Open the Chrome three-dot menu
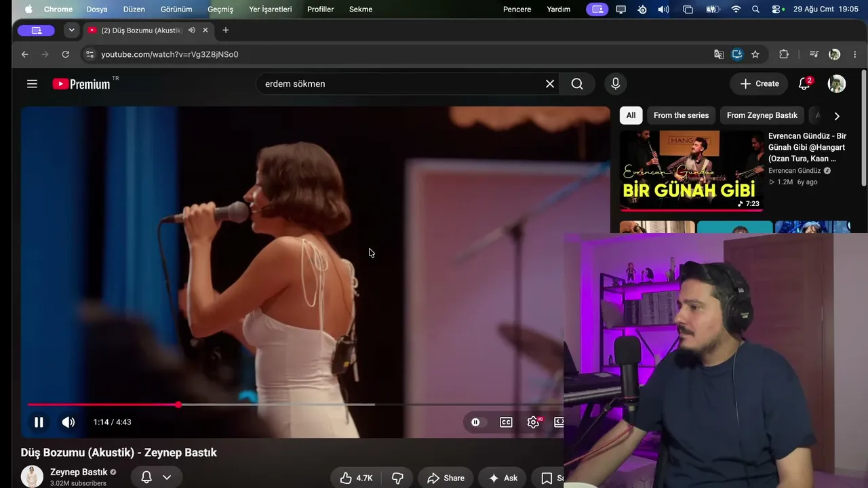 click(854, 54)
